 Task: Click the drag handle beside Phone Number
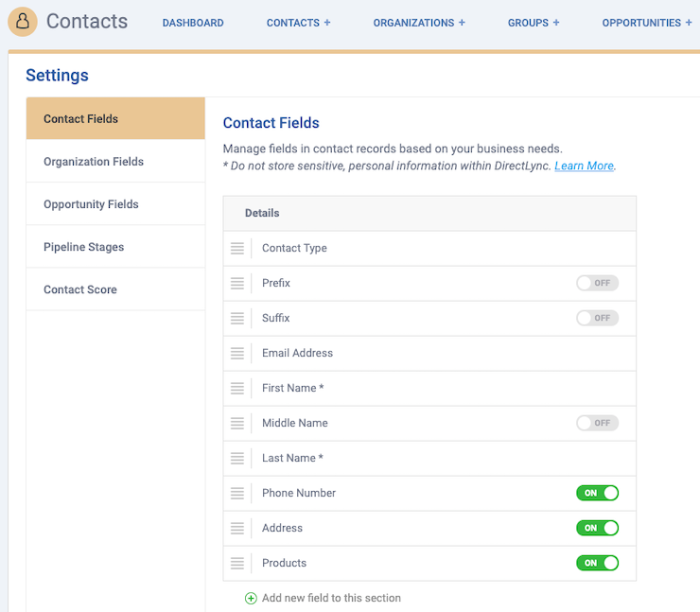(x=237, y=493)
